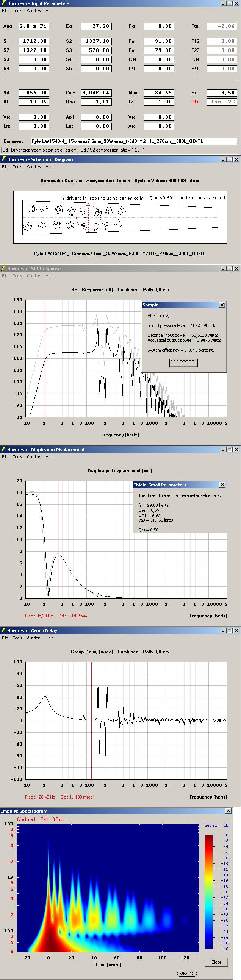The height and width of the screenshot is (980, 241).
Task: Click the Rg field
Action: (x=159, y=26)
